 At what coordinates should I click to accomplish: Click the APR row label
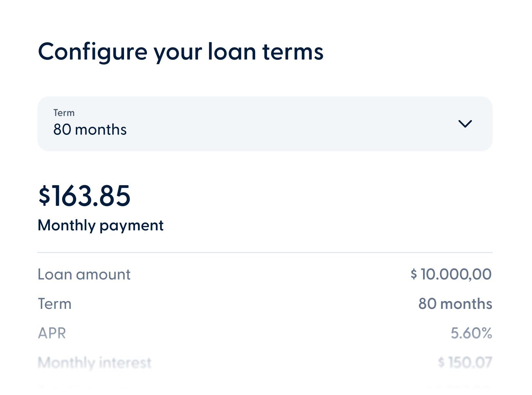point(52,333)
